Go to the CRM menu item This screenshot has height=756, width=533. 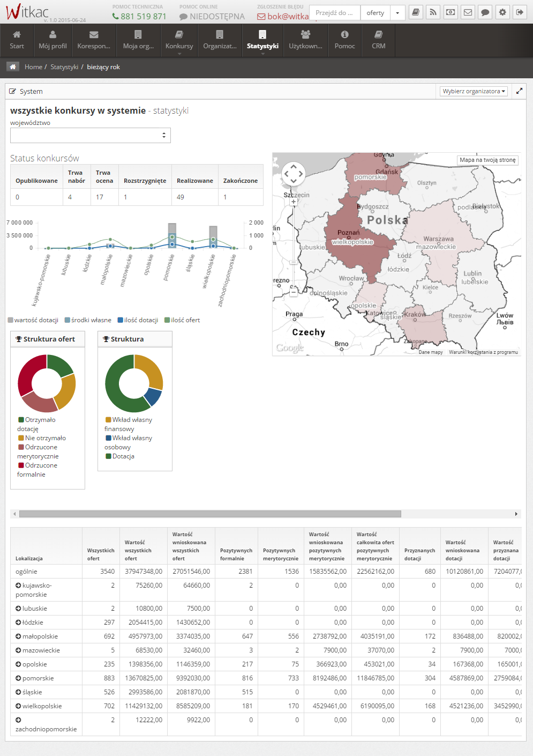(378, 40)
